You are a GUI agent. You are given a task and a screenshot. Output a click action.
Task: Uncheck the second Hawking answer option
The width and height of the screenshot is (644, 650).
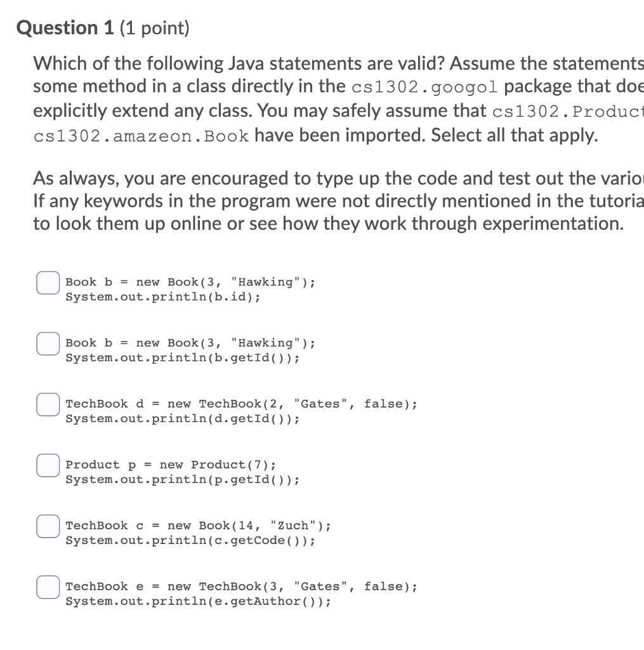(x=48, y=343)
